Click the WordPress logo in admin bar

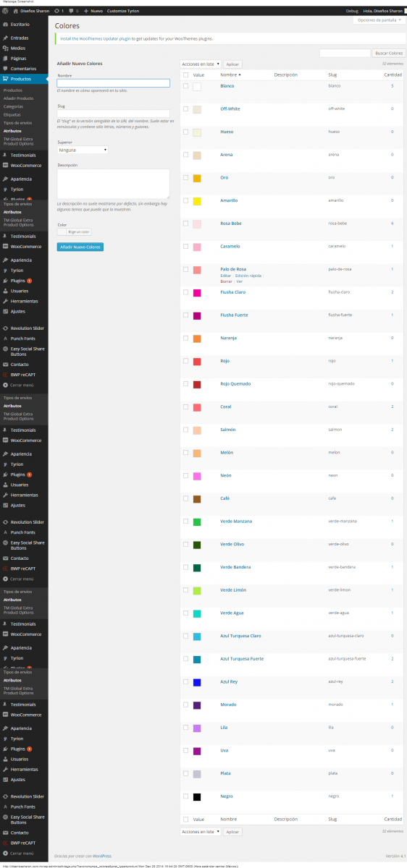click(x=5, y=12)
